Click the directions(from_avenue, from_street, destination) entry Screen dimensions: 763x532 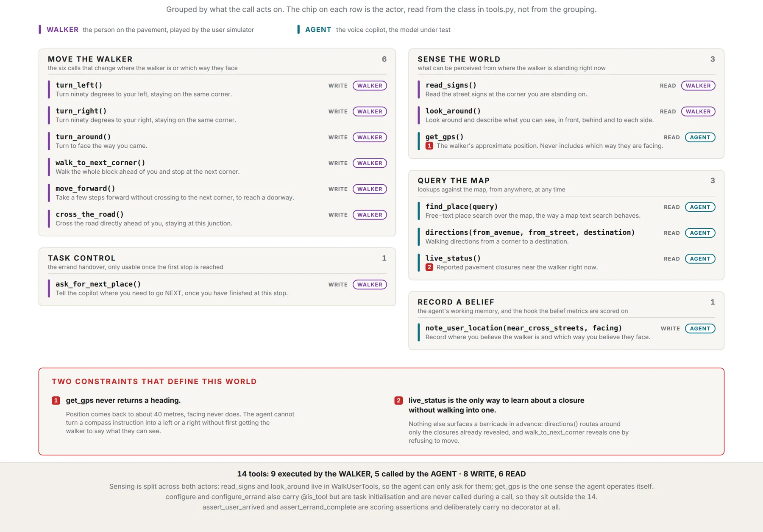530,233
